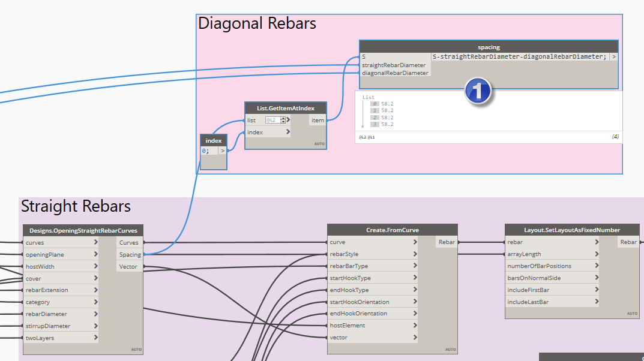The width and height of the screenshot is (644, 361).
Task: Click the code text field in spacing node
Action: point(519,57)
